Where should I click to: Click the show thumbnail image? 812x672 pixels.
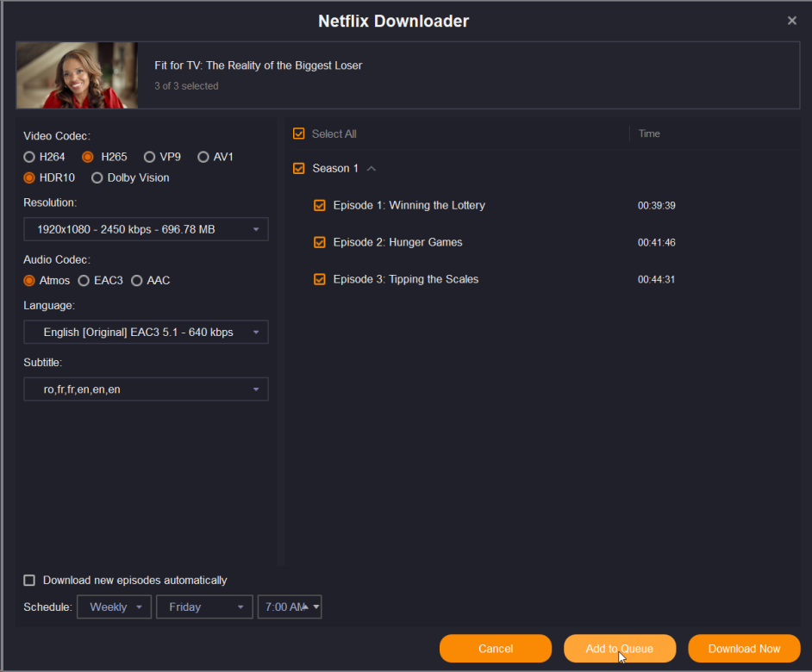(x=77, y=76)
